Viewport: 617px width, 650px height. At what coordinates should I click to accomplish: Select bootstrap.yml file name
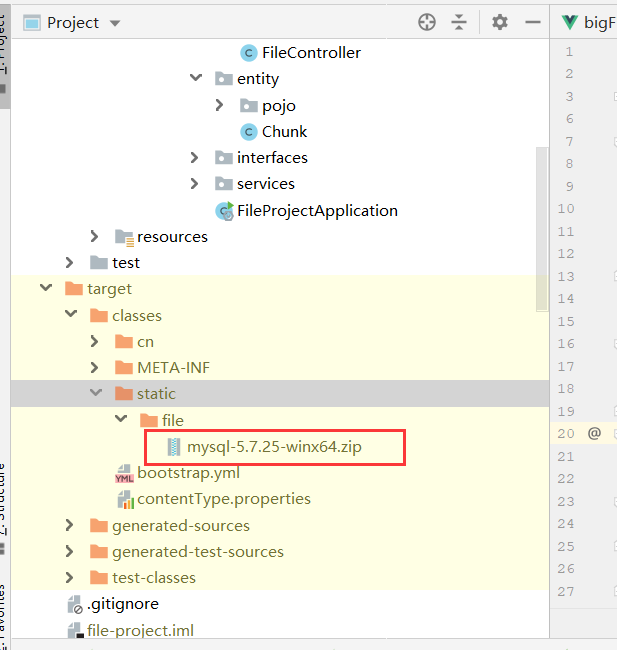[189, 473]
